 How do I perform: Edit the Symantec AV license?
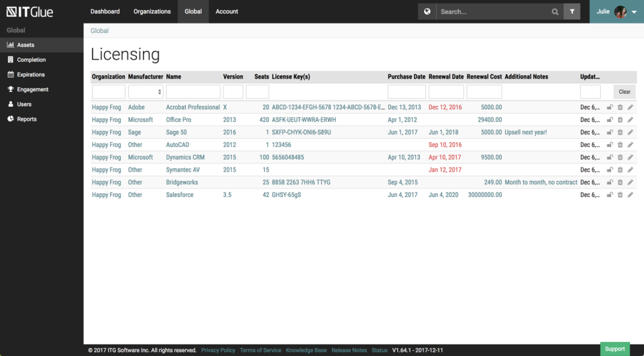(x=630, y=170)
